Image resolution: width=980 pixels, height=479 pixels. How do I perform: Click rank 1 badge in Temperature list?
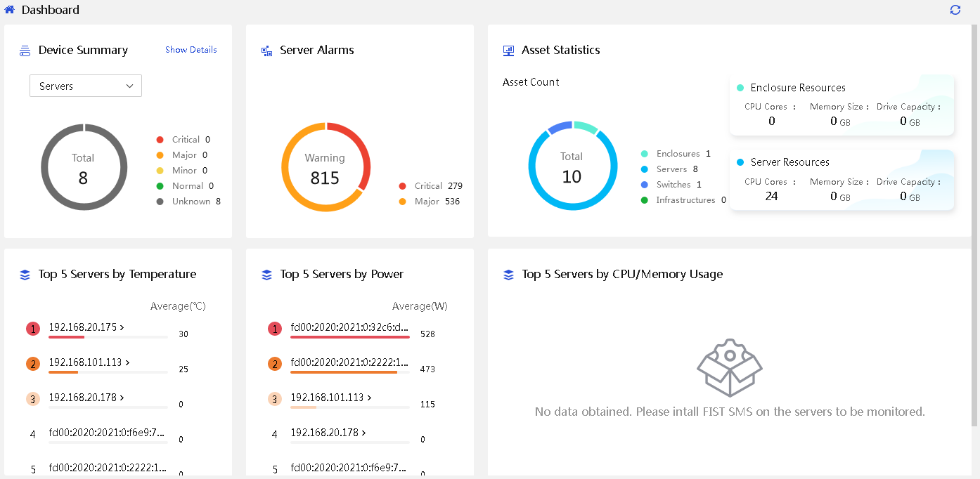click(x=33, y=329)
